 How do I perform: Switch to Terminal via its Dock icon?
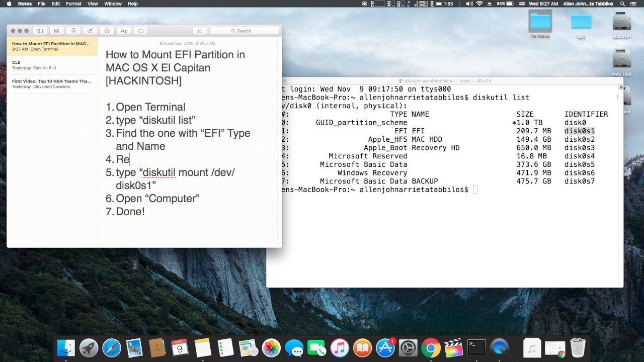pos(476,348)
